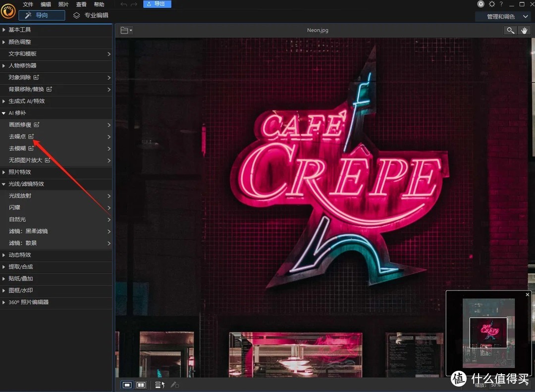The width and height of the screenshot is (535, 392).
Task: Open the 查看 menu
Action: point(81,4)
